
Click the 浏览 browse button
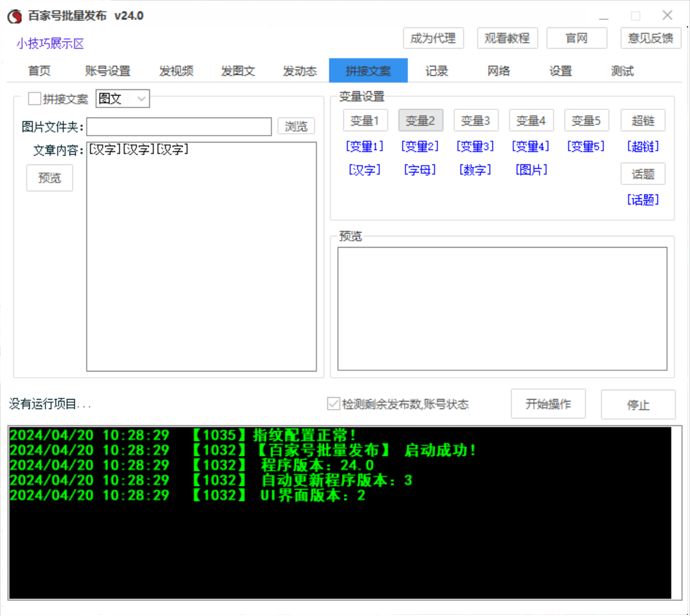pos(296,127)
